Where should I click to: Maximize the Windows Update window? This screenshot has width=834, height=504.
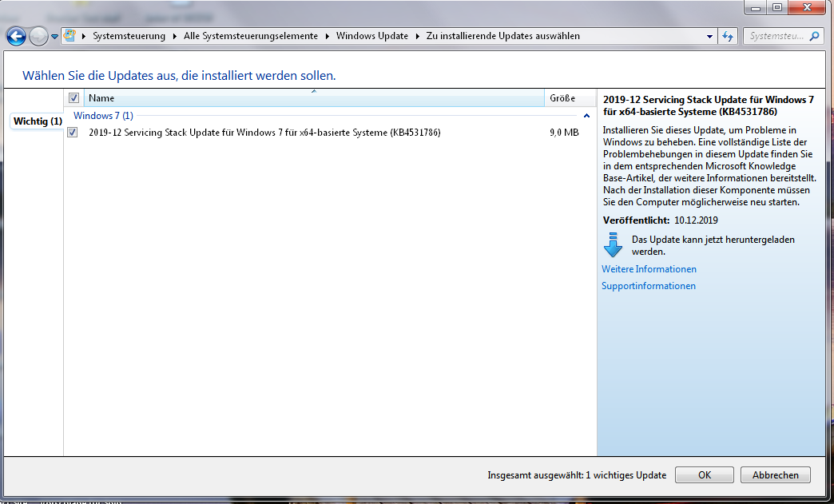(776, 7)
